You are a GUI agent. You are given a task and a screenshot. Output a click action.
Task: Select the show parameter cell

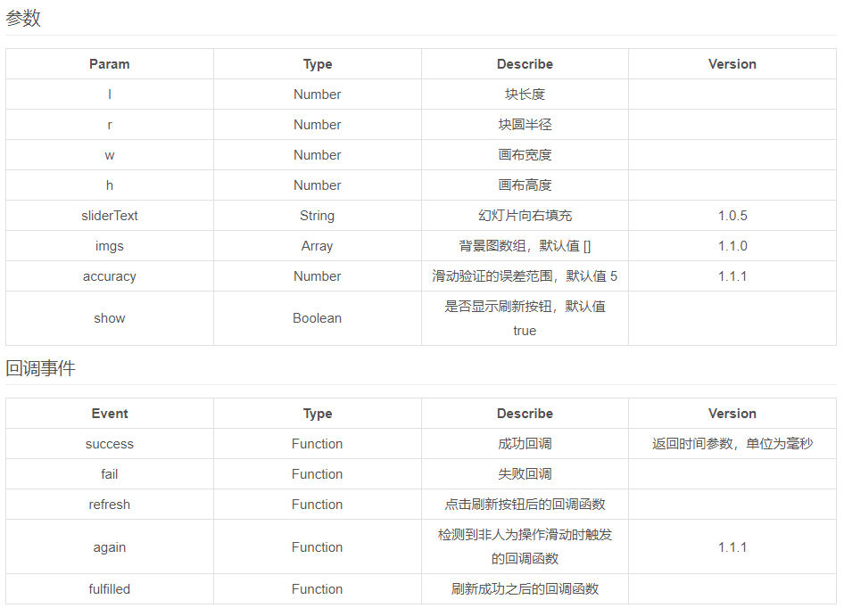[x=110, y=318]
